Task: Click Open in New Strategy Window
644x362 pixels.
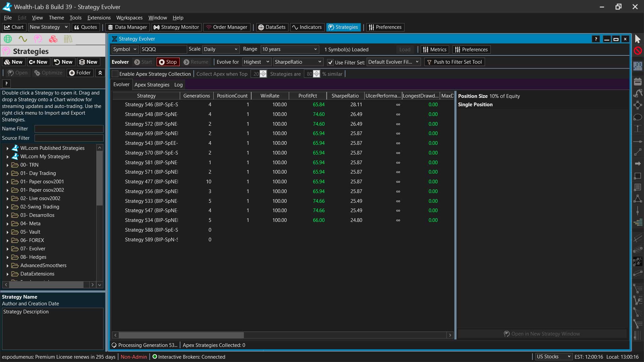Action: tap(541, 334)
